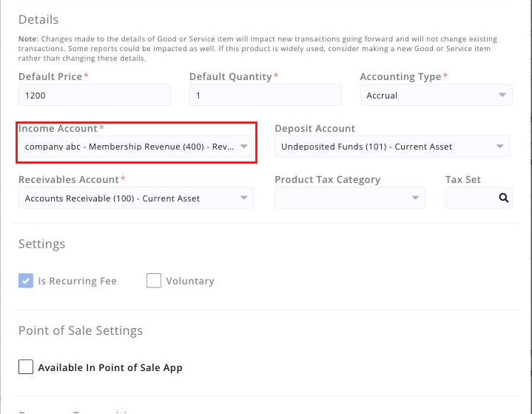
Task: Click the Is Recurring Fee label
Action: (x=78, y=281)
